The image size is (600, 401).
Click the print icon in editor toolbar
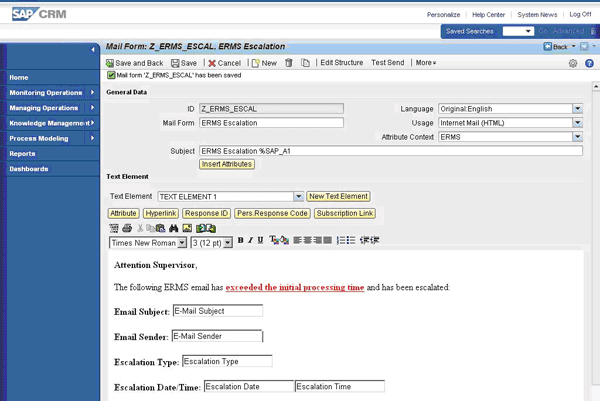(x=127, y=228)
